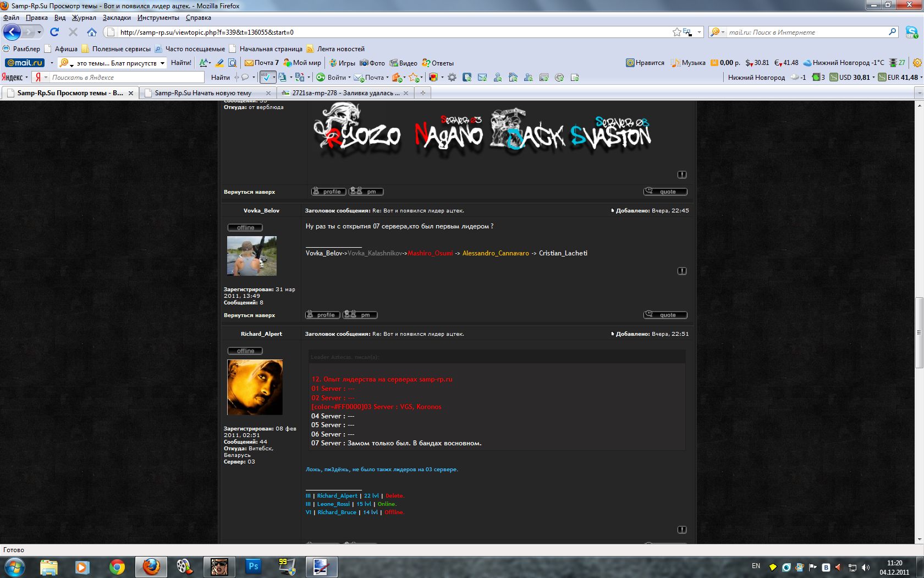Click report icon in Vovka_Belov's post
The height and width of the screenshot is (578, 924).
click(682, 271)
